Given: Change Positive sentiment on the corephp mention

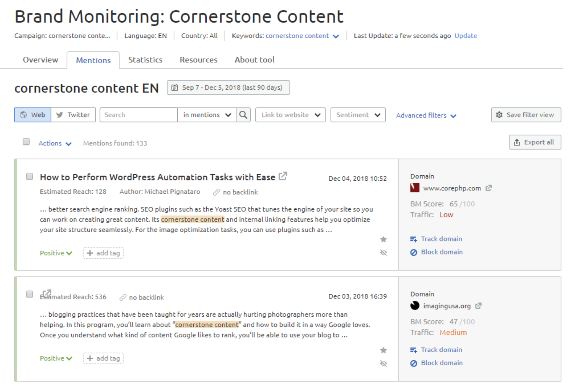Looking at the screenshot, I should click(x=56, y=253).
